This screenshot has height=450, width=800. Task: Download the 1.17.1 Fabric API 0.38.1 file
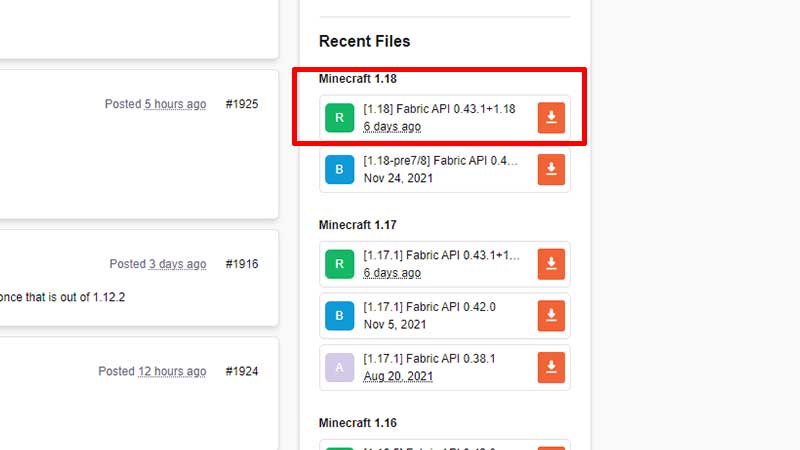(x=551, y=368)
